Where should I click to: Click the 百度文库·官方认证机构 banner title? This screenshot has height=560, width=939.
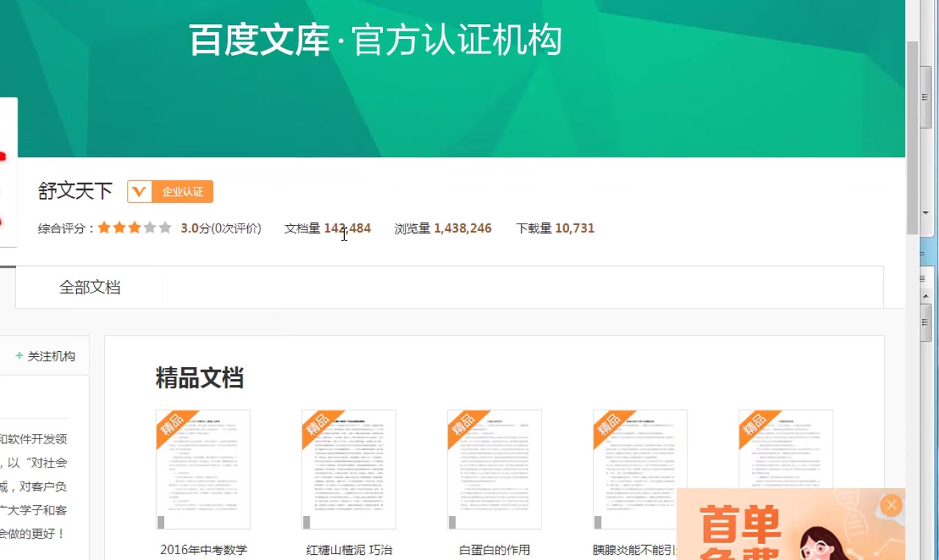click(376, 40)
